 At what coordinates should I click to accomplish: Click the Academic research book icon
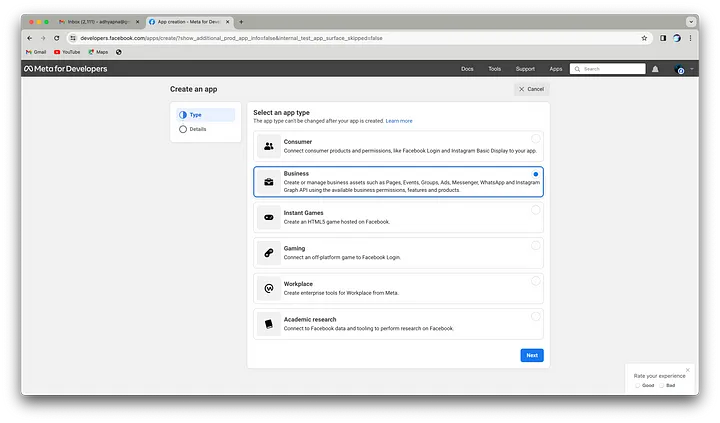(x=269, y=324)
